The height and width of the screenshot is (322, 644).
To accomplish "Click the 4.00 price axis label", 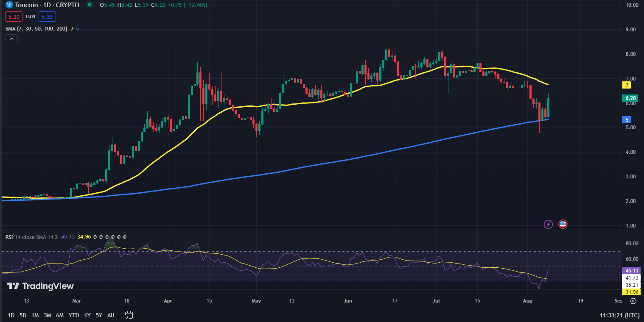I will click(631, 152).
